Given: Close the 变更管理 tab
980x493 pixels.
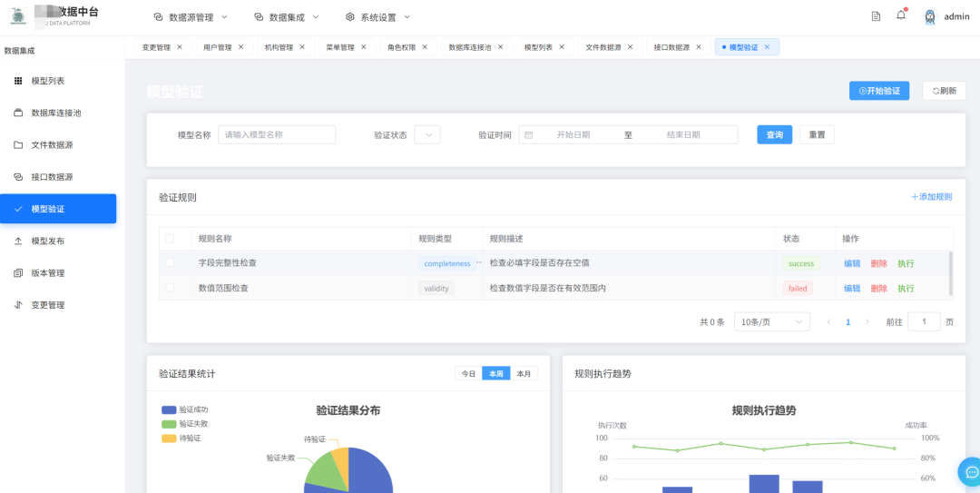Looking at the screenshot, I should tap(180, 47).
